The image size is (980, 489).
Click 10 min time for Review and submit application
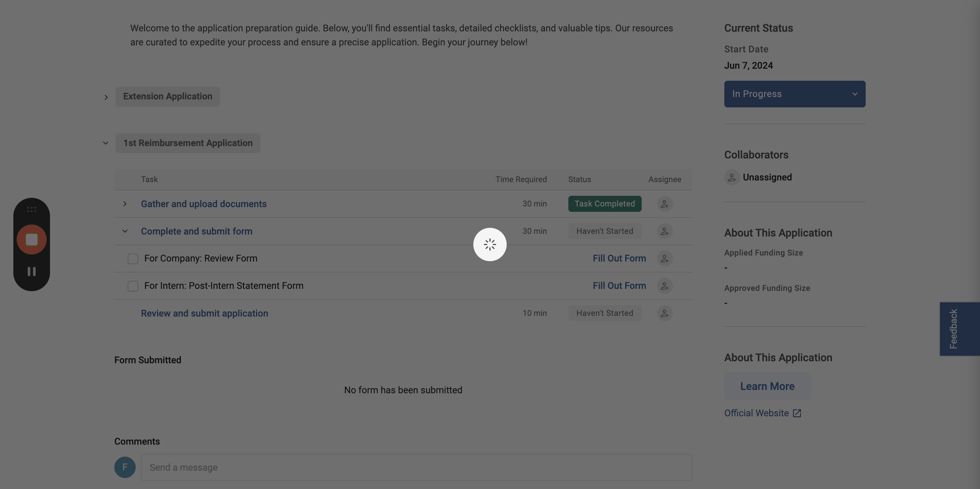(535, 314)
